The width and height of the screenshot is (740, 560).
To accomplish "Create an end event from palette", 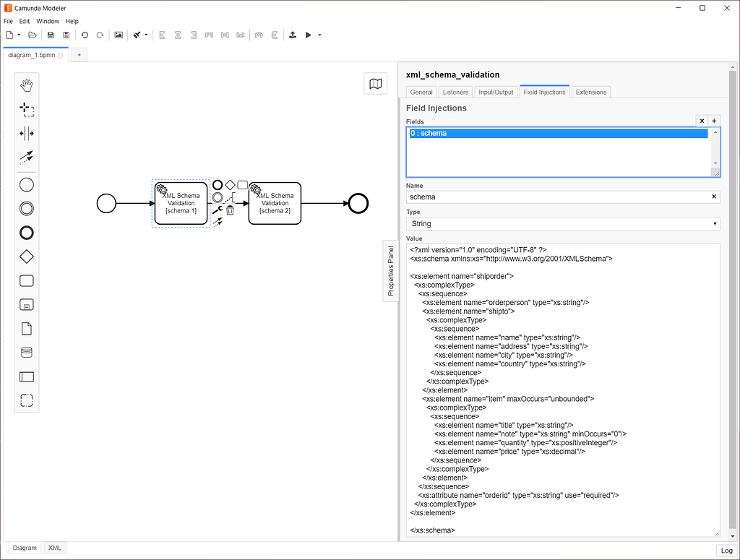I will [27, 233].
